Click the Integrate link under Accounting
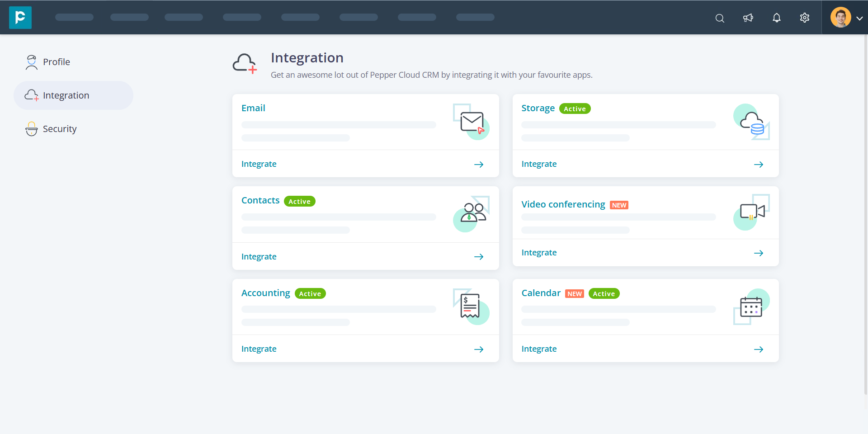This screenshot has height=434, width=868. [x=259, y=349]
